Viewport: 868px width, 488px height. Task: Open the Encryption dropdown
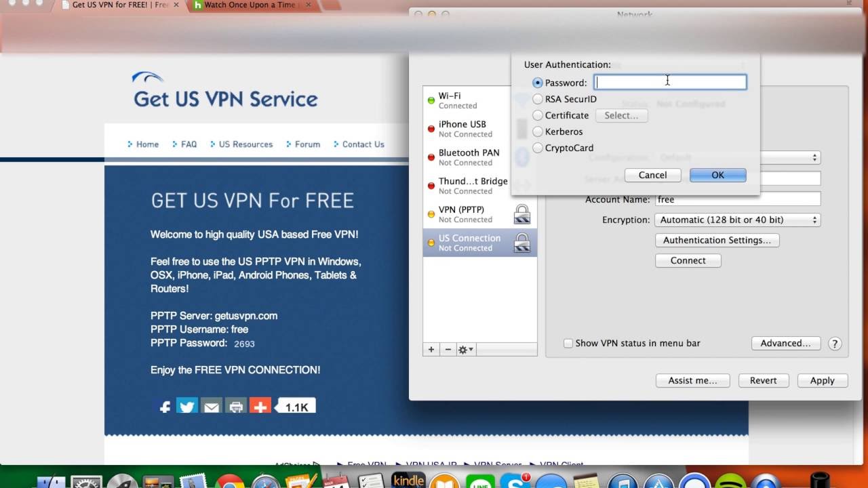[737, 220]
